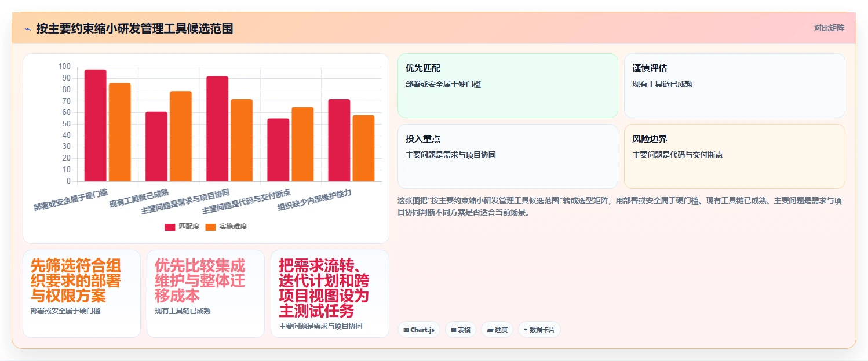The height and width of the screenshot is (361, 868).
Task: Click the 表格 tag chip
Action: pos(461,330)
